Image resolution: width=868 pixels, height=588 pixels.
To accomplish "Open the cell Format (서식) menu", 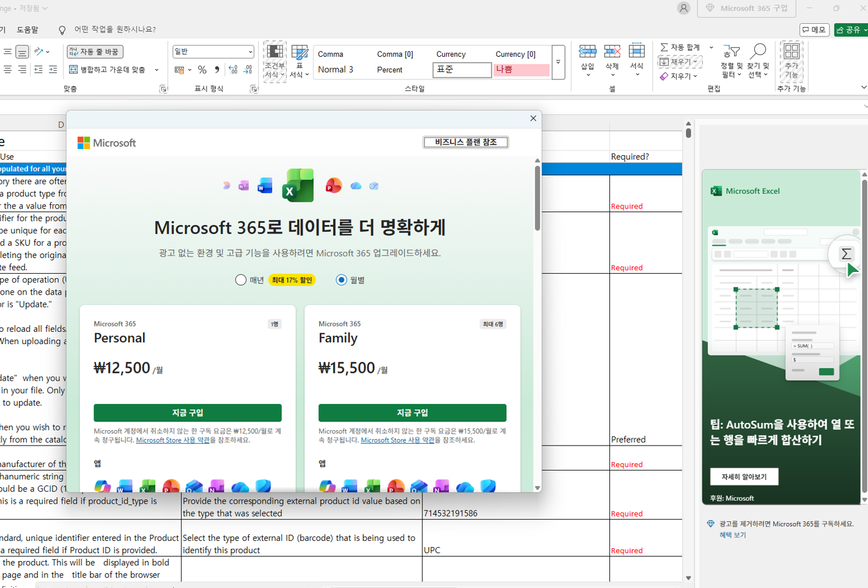I will [x=637, y=60].
